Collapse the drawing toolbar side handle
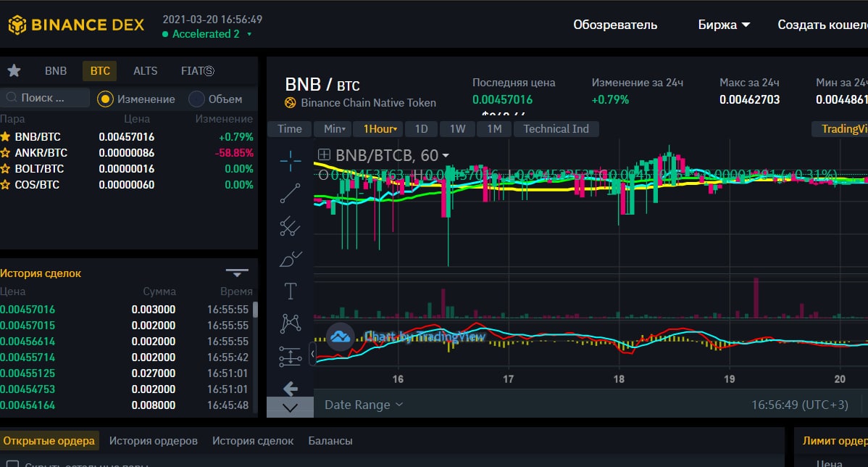868x467 pixels. (312, 353)
